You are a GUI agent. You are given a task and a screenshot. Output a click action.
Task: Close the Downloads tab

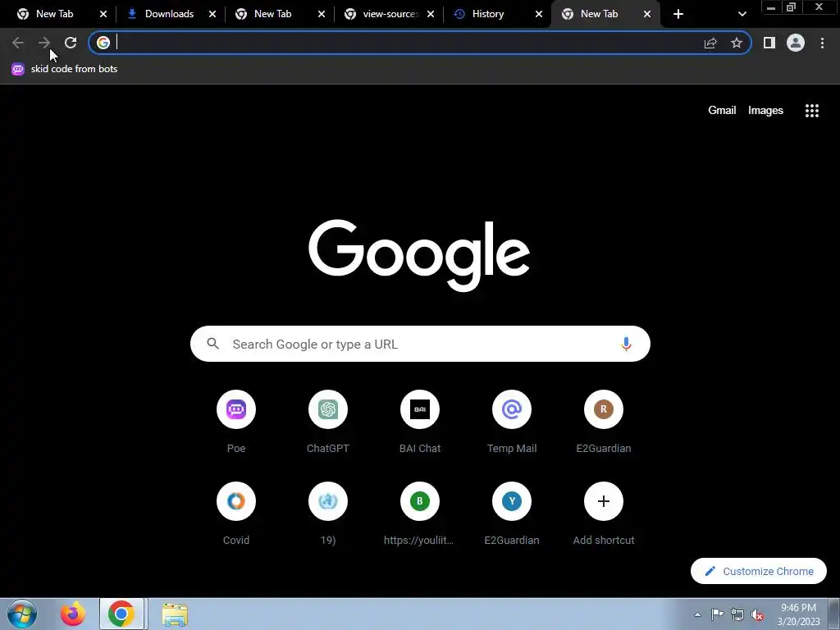(212, 14)
